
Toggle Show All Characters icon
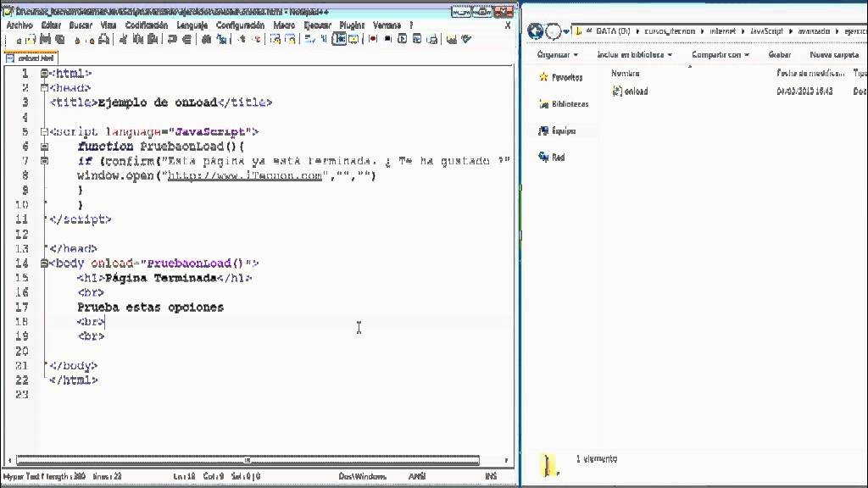point(324,39)
